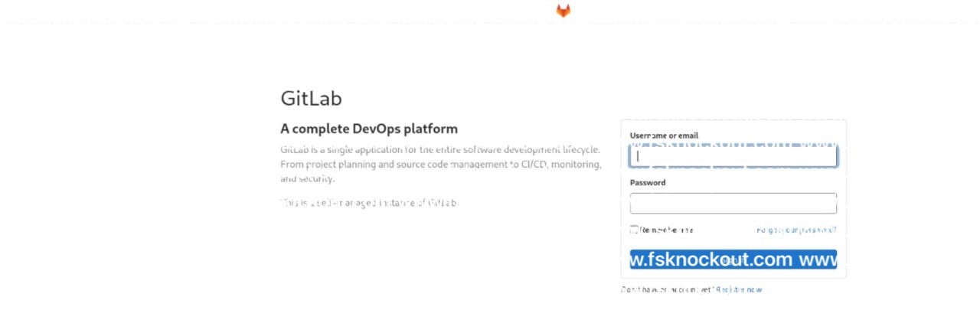
Task: Click the large GitLab heading
Action: (311, 99)
